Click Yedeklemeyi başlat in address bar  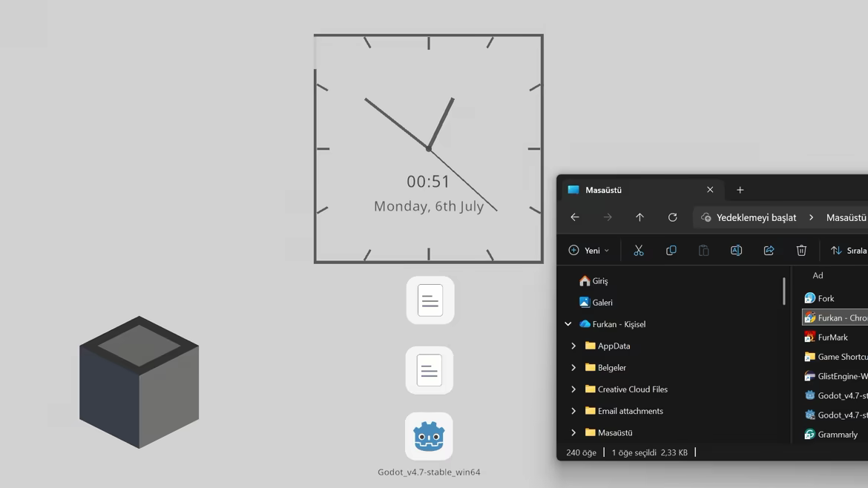pos(756,218)
